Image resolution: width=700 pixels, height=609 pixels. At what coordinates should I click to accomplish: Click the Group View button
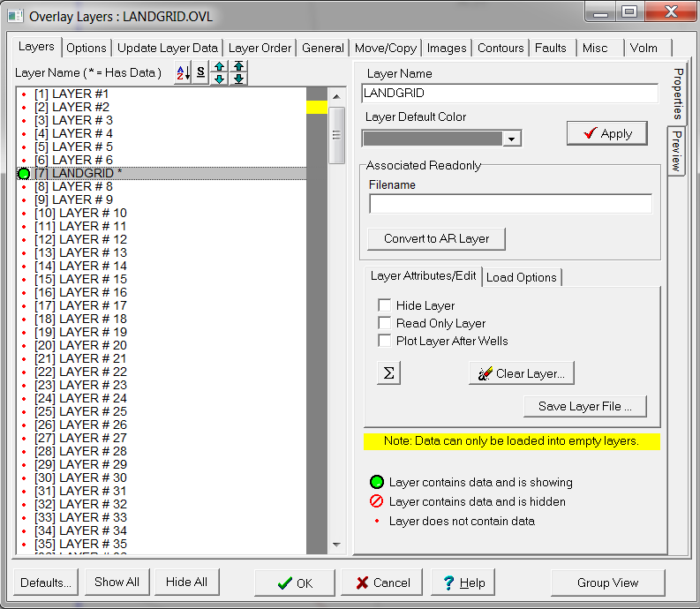click(607, 583)
